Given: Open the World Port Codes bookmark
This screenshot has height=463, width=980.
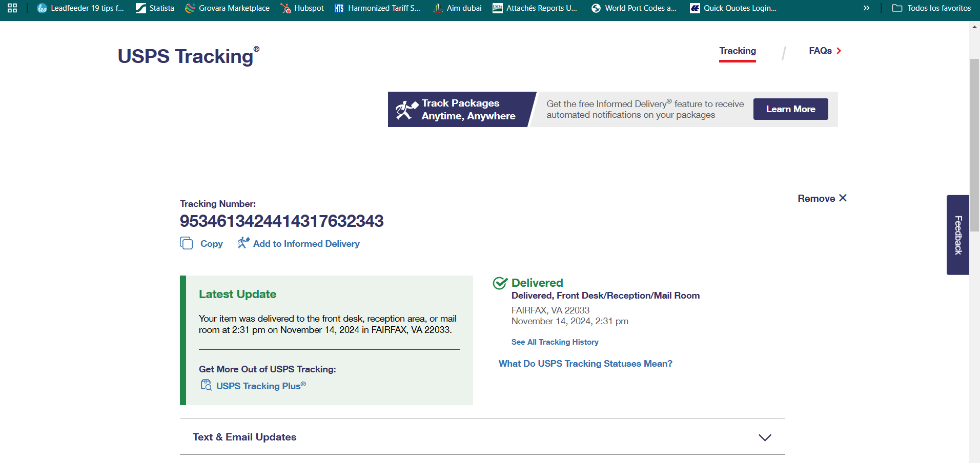Looking at the screenshot, I should (x=634, y=8).
